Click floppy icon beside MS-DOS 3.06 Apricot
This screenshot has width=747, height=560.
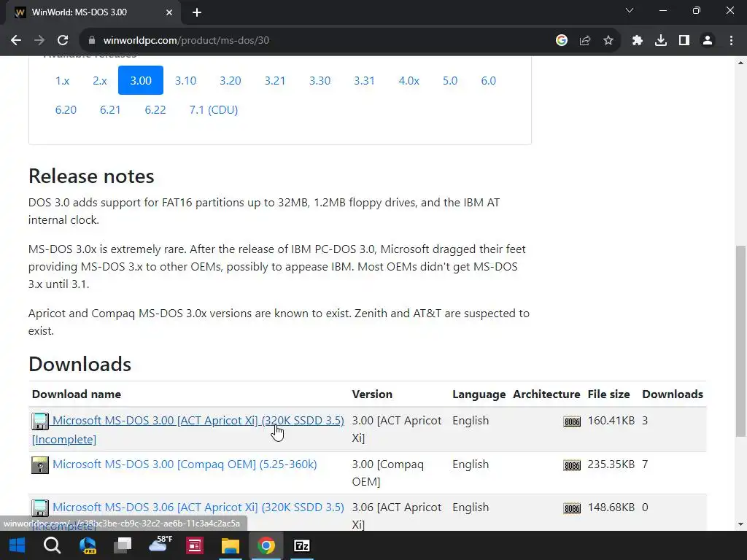pos(40,507)
